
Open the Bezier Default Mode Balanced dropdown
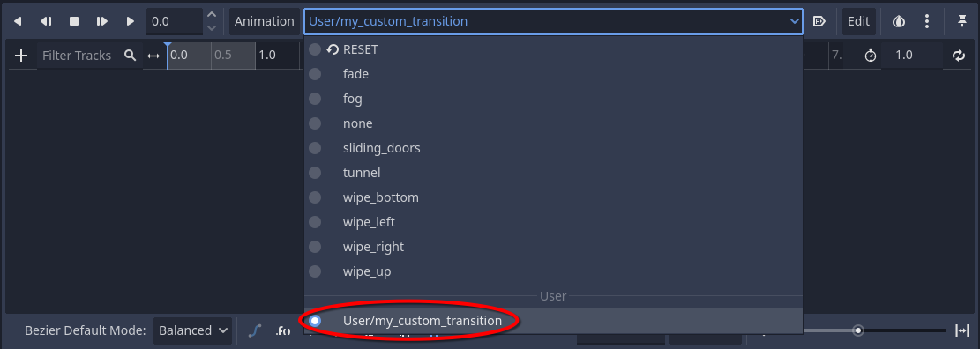[193, 330]
